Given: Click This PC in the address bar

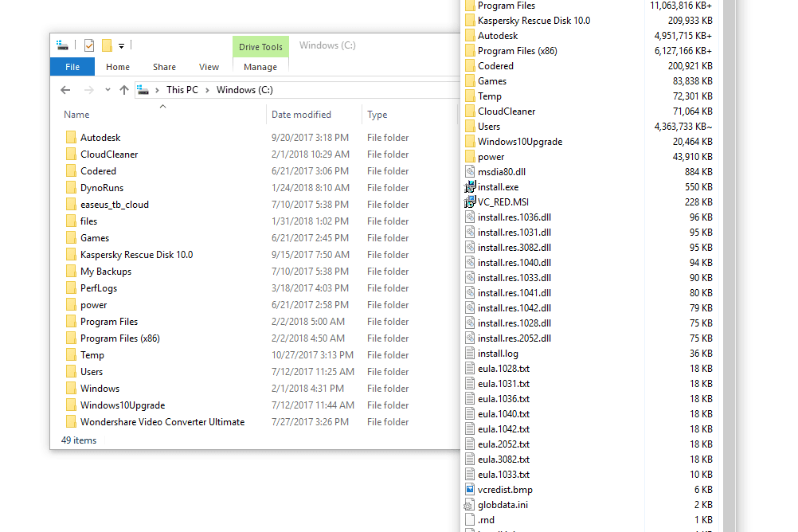Looking at the screenshot, I should pos(182,90).
